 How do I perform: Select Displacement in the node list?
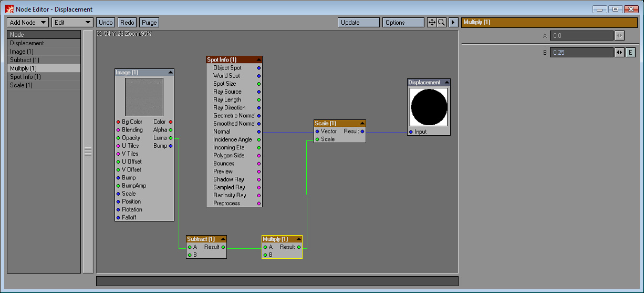coord(44,43)
